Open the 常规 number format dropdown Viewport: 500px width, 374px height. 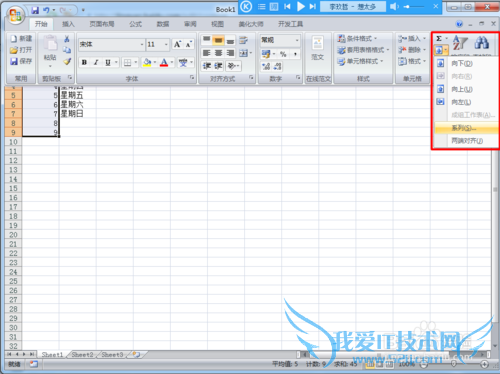pyautogui.click(x=297, y=40)
